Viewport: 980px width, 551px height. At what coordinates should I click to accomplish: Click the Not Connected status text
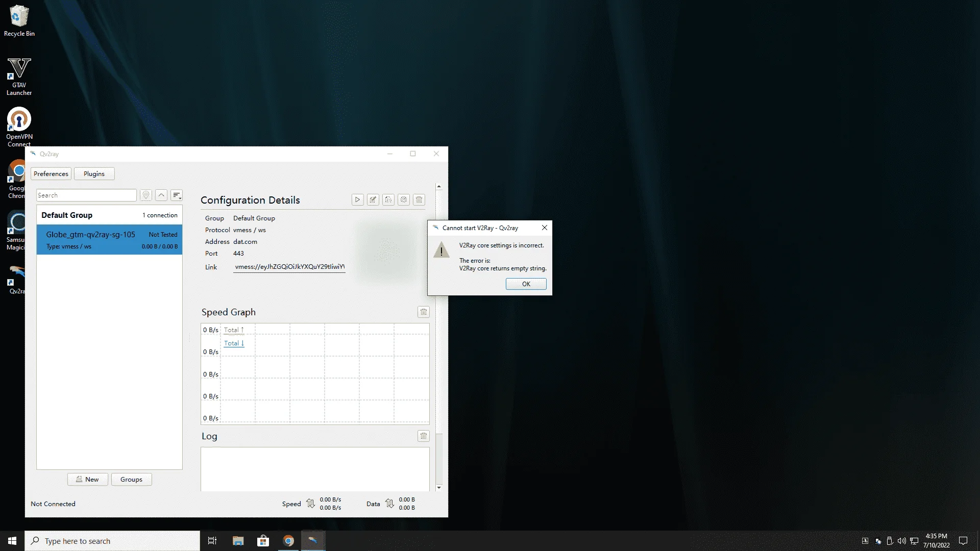coord(53,504)
